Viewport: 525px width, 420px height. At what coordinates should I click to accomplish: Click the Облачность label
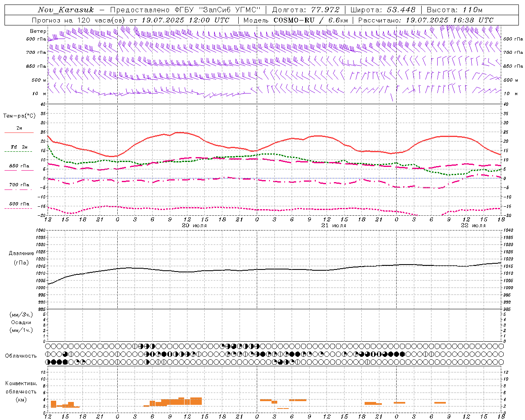(21, 356)
